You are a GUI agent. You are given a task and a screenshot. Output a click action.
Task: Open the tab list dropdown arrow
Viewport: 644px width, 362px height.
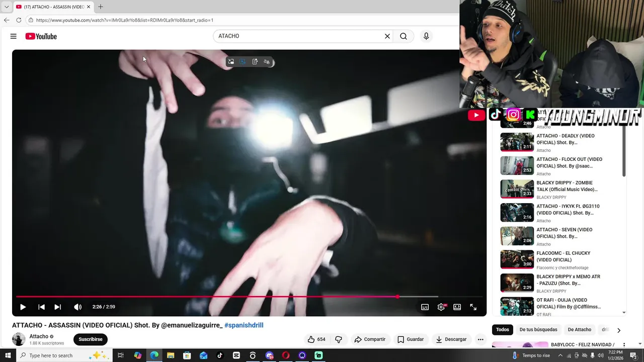coord(6,7)
